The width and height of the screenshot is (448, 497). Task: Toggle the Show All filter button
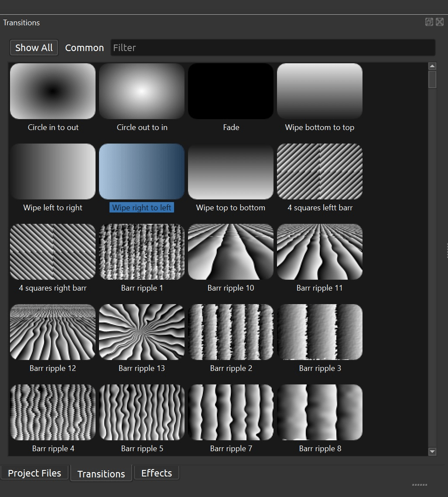(x=34, y=48)
